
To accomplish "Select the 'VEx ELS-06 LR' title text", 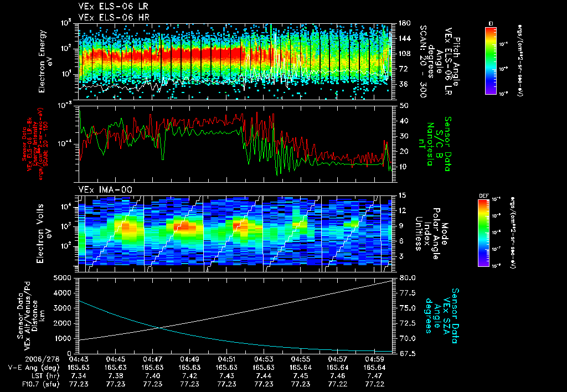I will pyautogui.click(x=113, y=7).
